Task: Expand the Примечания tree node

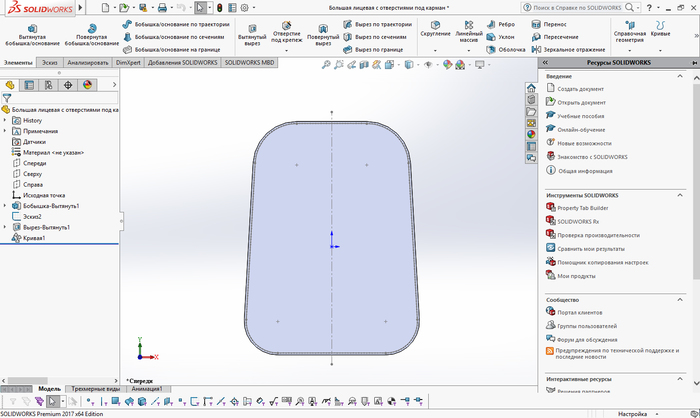Action: [5, 131]
